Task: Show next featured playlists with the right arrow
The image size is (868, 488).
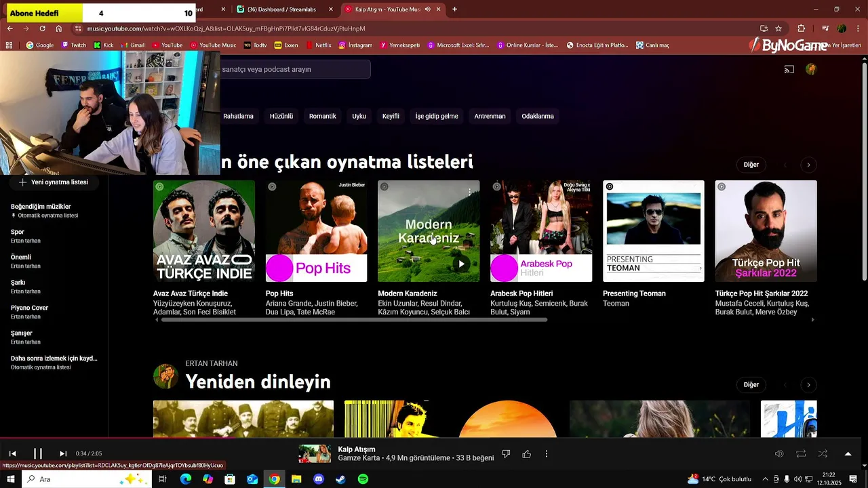Action: [x=808, y=165]
